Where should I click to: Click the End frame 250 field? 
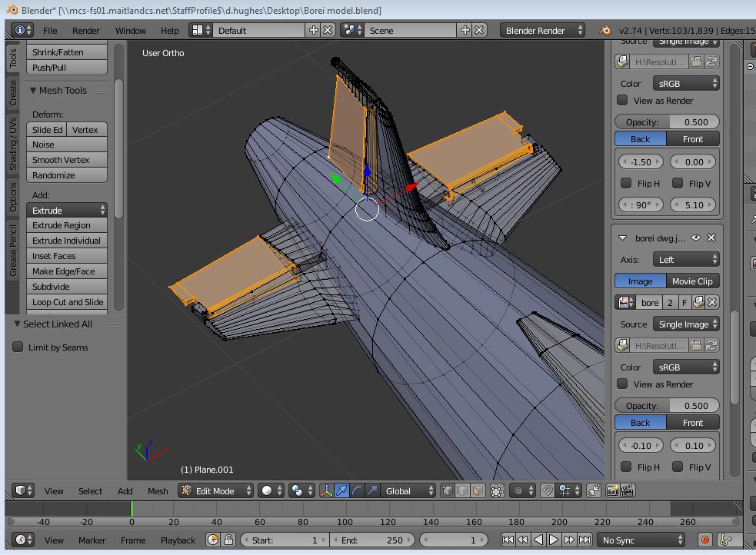pos(372,540)
